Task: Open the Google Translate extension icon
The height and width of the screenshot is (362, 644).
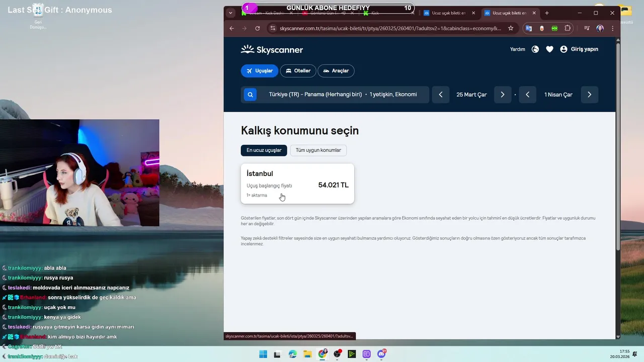Action: click(529, 28)
